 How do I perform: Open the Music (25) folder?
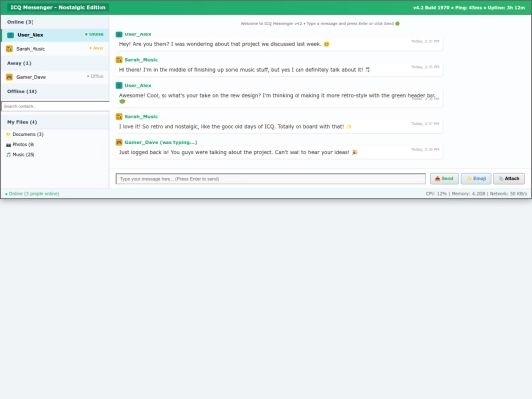21,155
